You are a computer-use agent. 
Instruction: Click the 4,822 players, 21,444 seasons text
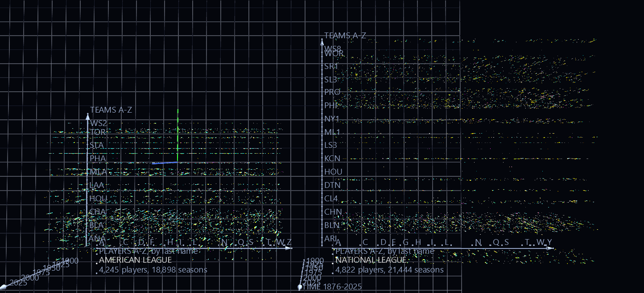coord(389,270)
